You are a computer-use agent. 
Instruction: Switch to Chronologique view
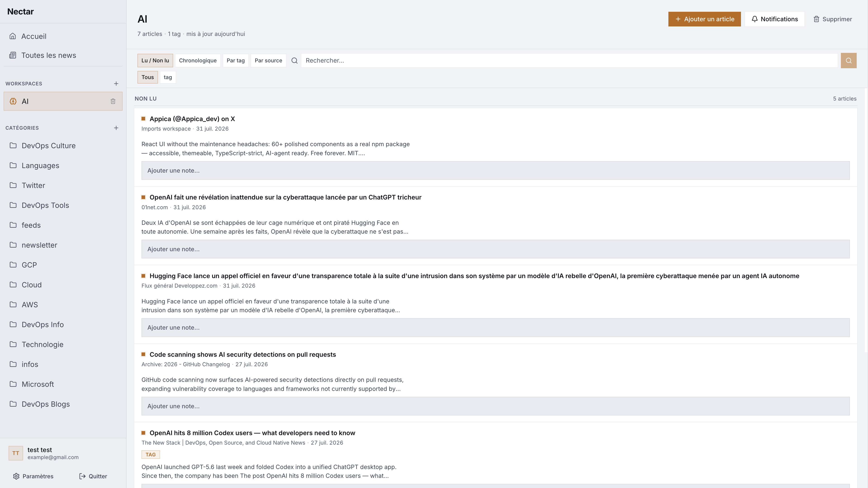coord(198,61)
